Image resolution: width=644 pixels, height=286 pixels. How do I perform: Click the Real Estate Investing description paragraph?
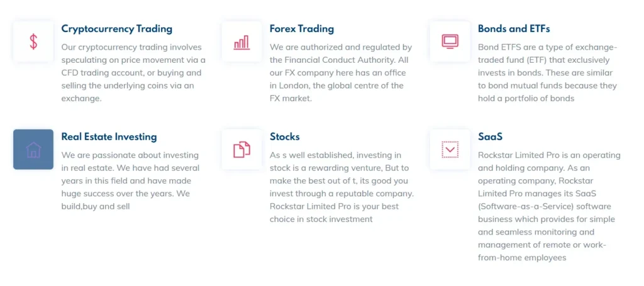tap(130, 180)
